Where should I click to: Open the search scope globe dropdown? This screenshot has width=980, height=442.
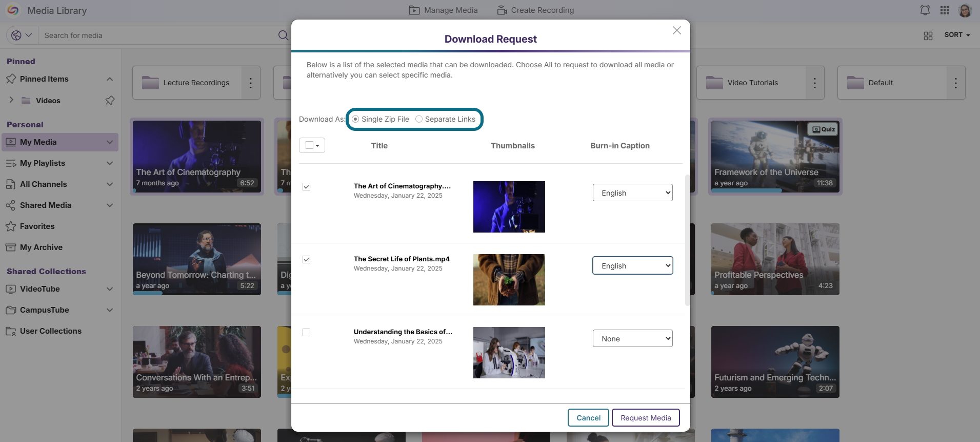(x=22, y=35)
